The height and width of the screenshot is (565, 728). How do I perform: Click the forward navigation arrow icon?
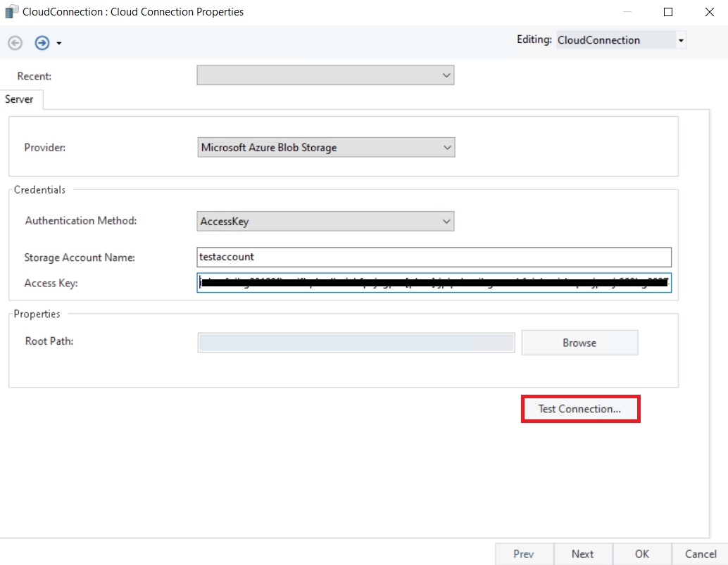click(x=42, y=43)
